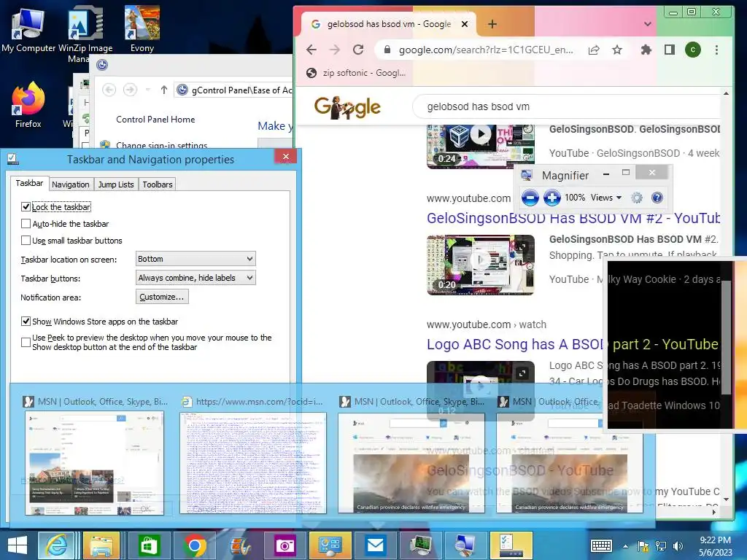The width and height of the screenshot is (747, 560).
Task: Click Windows Start button
Action: (x=18, y=545)
